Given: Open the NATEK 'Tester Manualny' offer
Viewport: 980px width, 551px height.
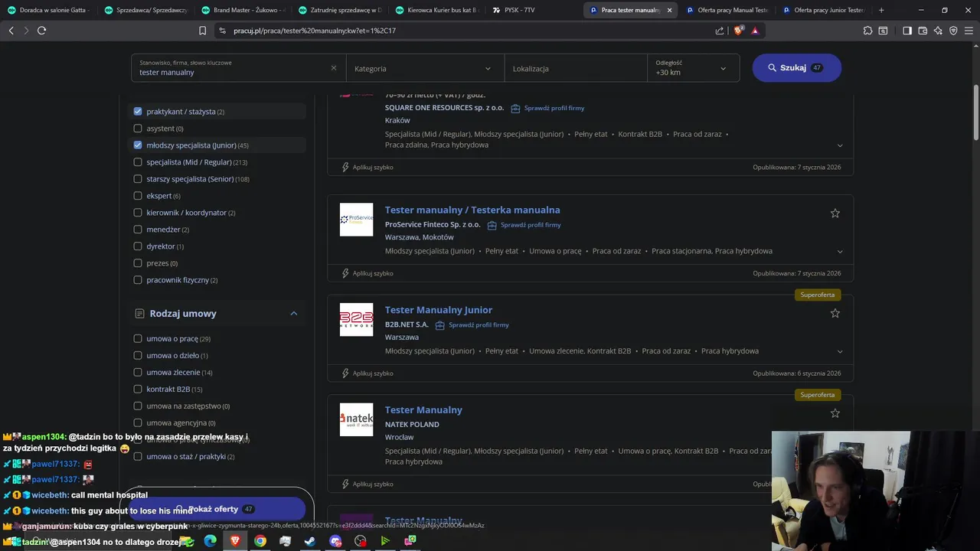Looking at the screenshot, I should click(423, 410).
